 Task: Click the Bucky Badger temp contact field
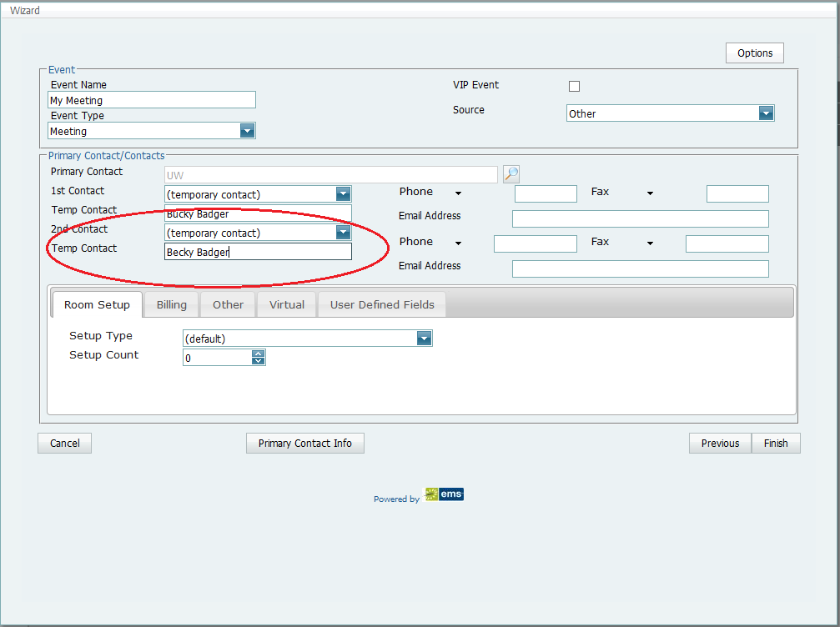point(258,213)
